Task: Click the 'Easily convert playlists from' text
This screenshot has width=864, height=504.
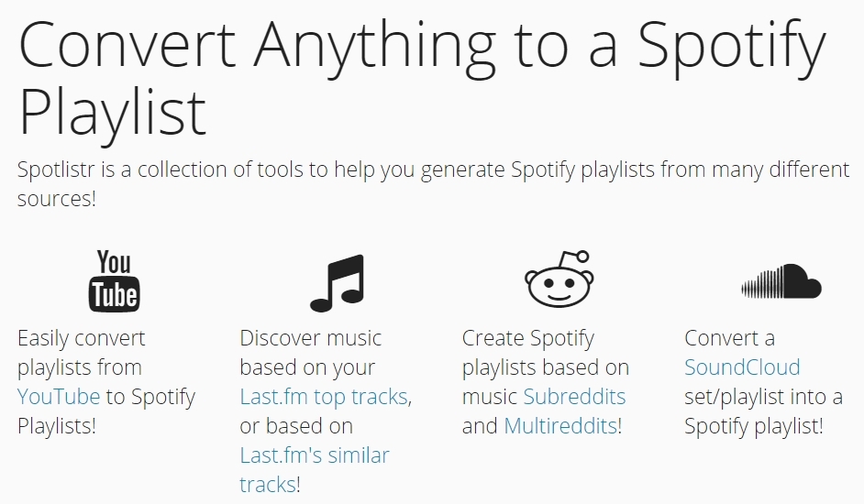Action: [x=81, y=353]
